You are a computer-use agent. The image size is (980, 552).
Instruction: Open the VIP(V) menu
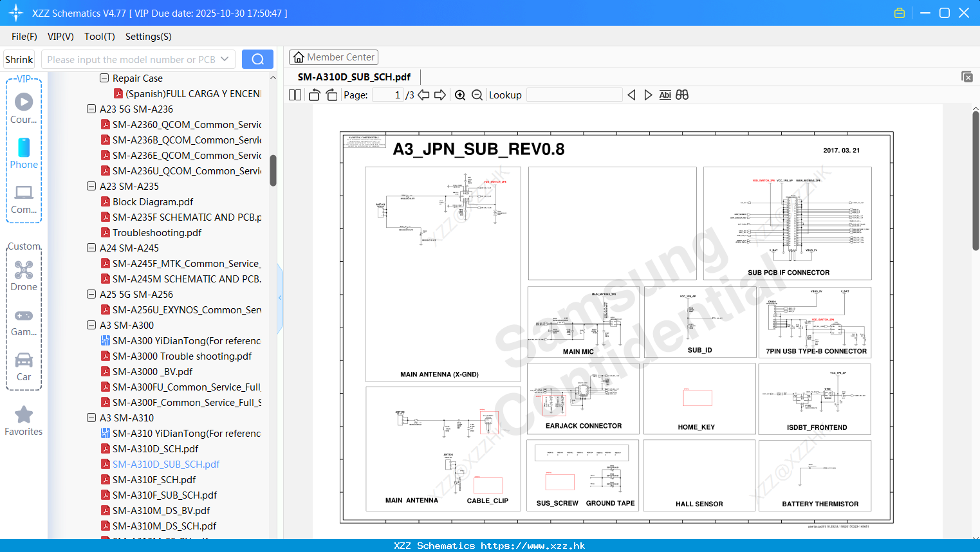[60, 37]
